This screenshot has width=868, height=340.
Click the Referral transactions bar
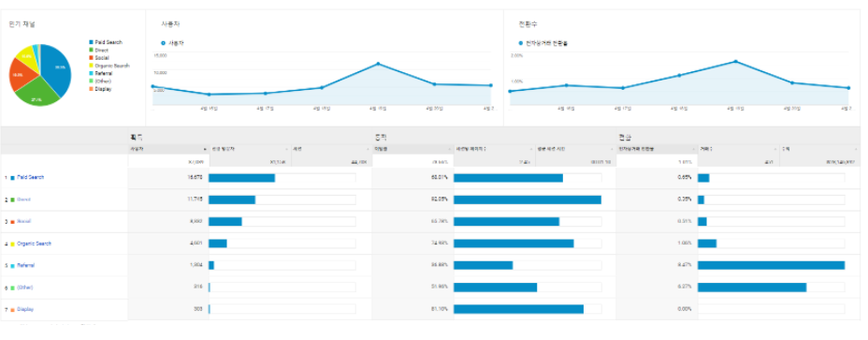pyautogui.click(x=771, y=265)
